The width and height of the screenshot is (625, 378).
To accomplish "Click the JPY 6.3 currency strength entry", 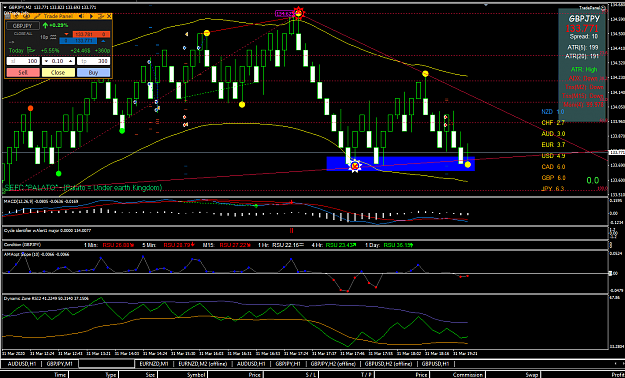I will pos(553,189).
